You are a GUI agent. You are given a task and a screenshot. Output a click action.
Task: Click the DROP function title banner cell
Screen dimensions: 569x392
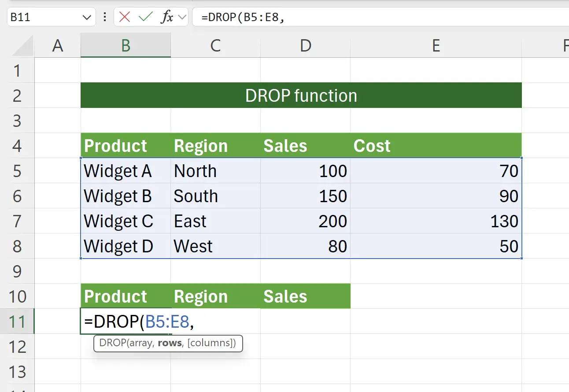pyautogui.click(x=301, y=95)
